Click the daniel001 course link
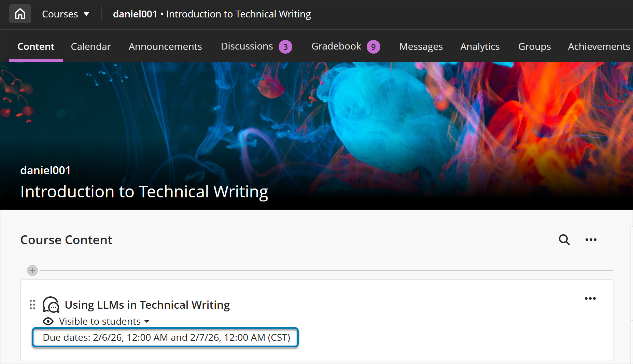633x364 pixels. 135,14
